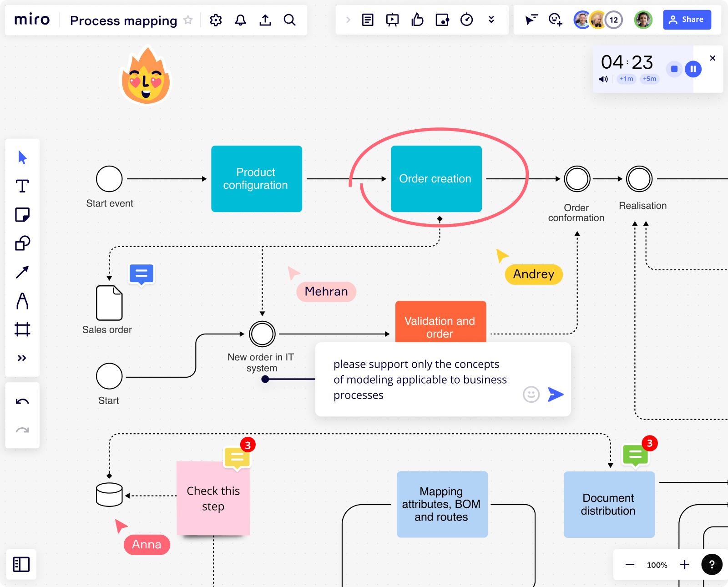Click the Order conformation circle node
The width and height of the screenshot is (728, 587).
click(577, 179)
